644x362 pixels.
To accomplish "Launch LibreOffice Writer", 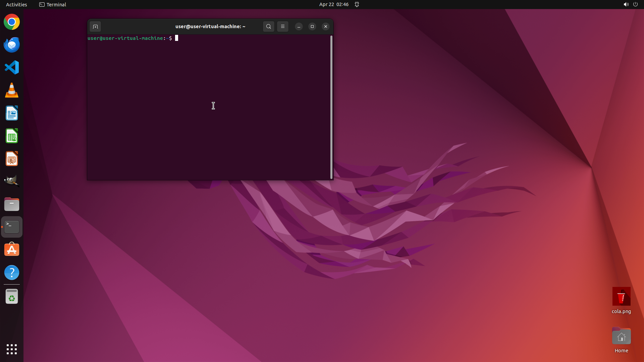I will [x=12, y=113].
